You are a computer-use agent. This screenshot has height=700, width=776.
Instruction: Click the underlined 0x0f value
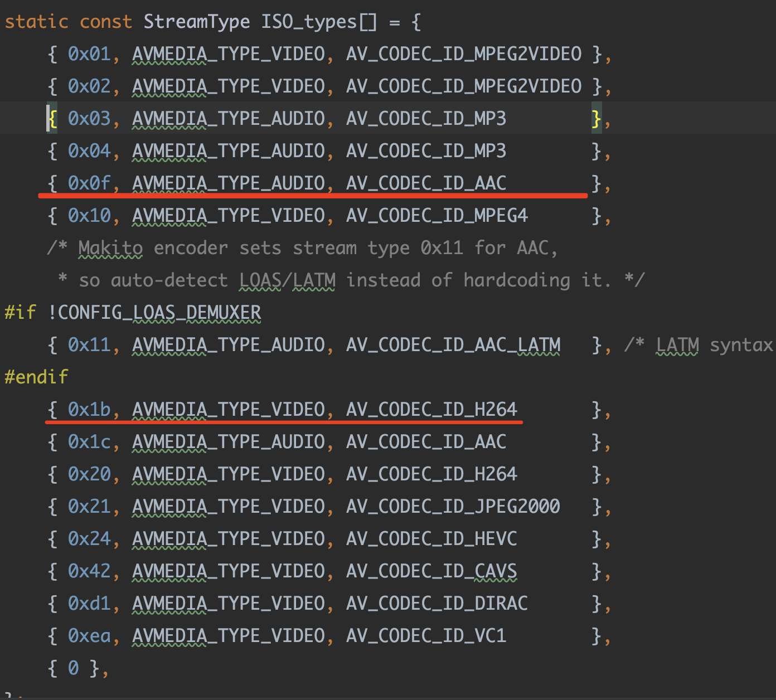[x=89, y=183]
